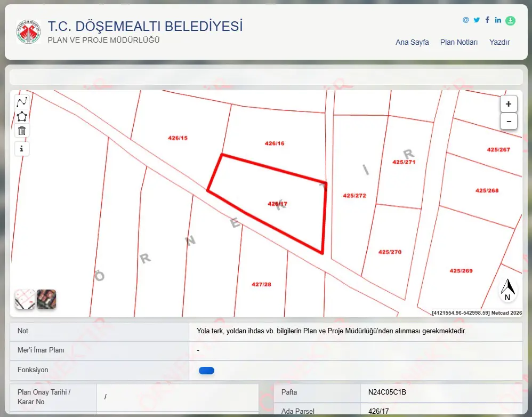Screen dimensions: 532x417
Task: Click the PLAN VE PROJE MÜDÜRLÜĞÜ subtitle
Action: coord(103,40)
